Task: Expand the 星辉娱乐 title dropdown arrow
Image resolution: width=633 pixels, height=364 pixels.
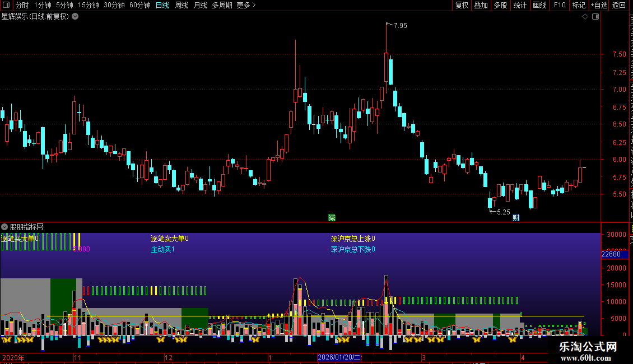Action: click(x=75, y=17)
